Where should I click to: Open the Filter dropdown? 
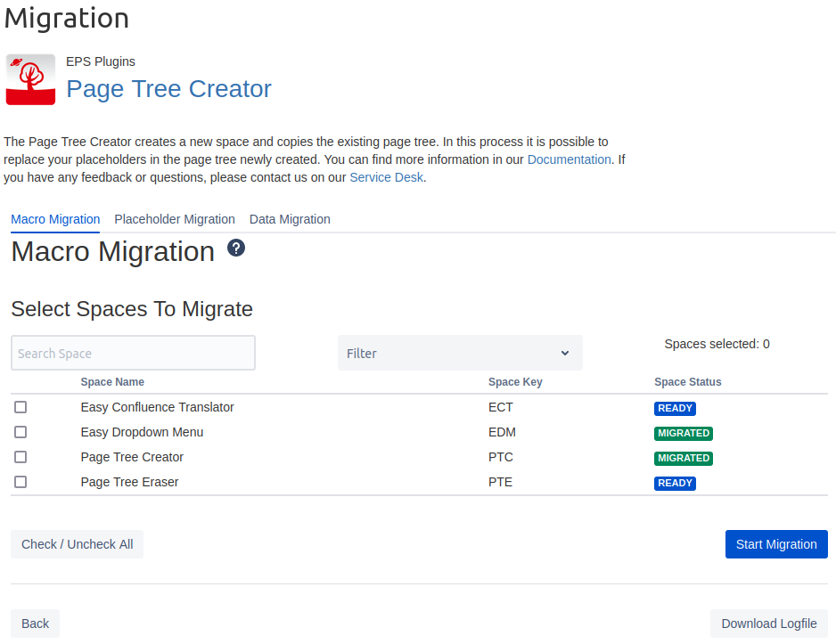pyautogui.click(x=450, y=354)
